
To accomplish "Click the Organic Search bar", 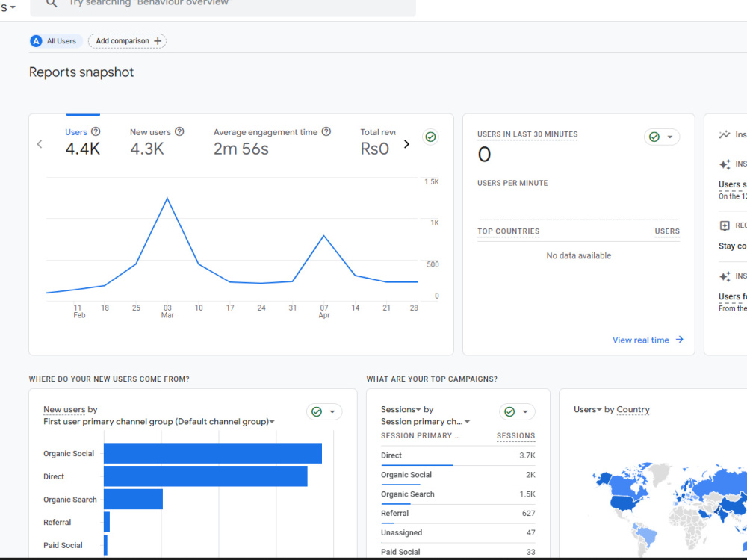I will tap(134, 499).
